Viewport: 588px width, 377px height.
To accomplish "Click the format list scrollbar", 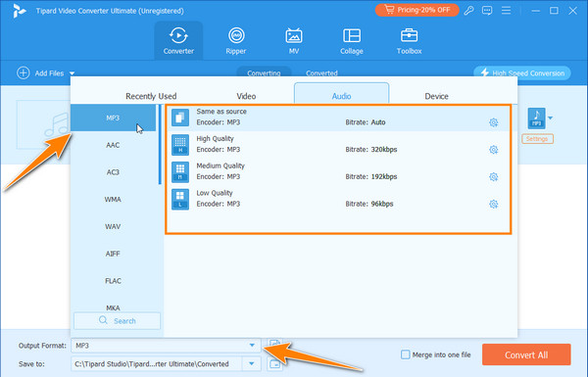I will pos(160,144).
